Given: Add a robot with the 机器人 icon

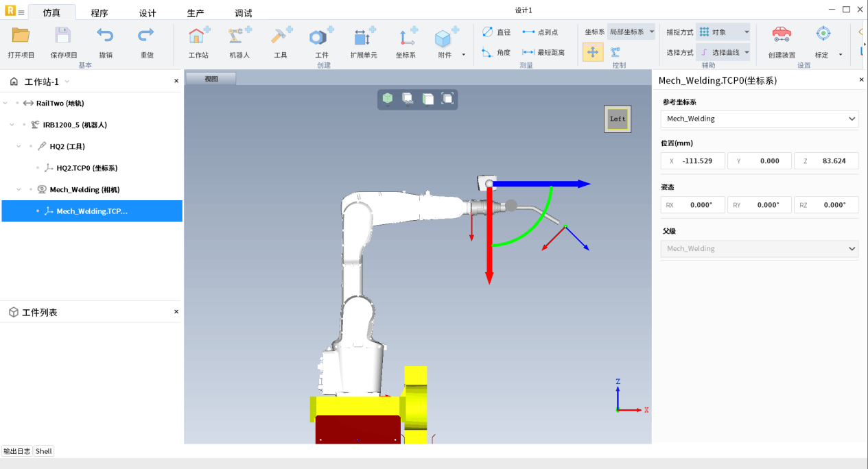Looking at the screenshot, I should (x=239, y=37).
